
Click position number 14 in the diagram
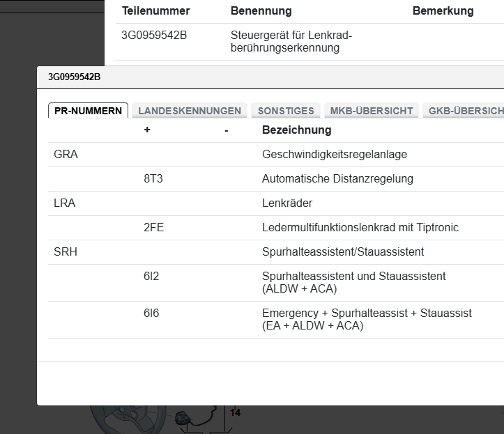click(x=235, y=413)
